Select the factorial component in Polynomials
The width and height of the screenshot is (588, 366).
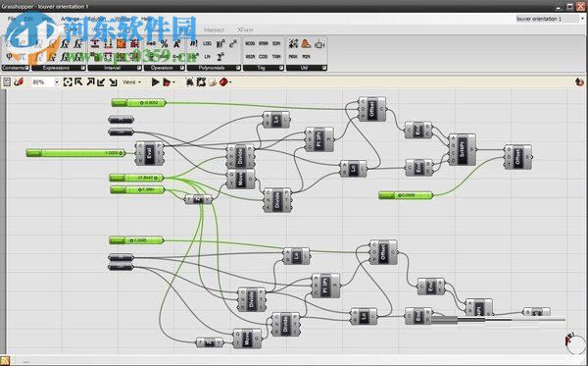194,44
